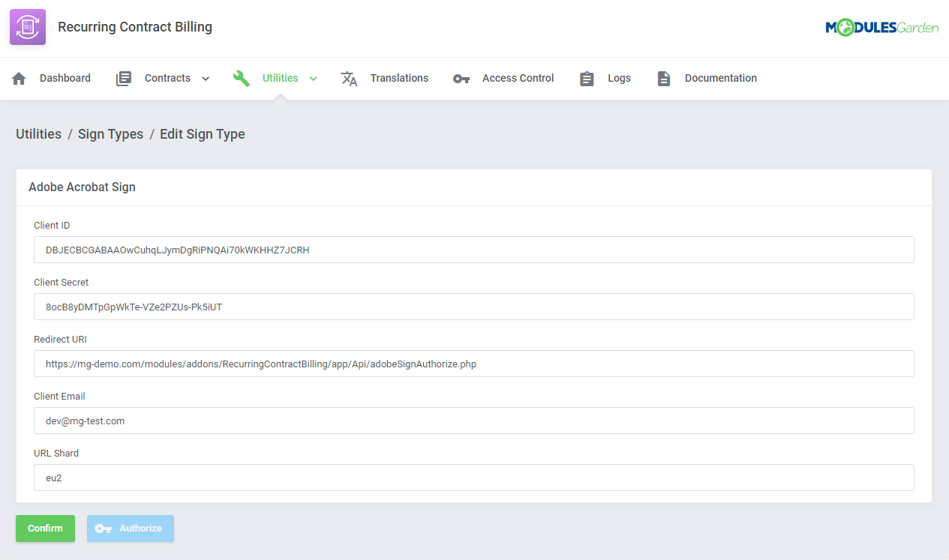This screenshot has height=560, width=949.
Task: Click the key icon for Access Control
Action: coord(461,77)
